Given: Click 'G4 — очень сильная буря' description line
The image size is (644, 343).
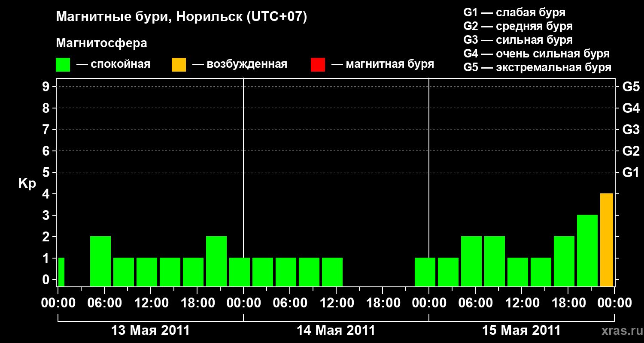Looking at the screenshot, I should coord(537,54).
